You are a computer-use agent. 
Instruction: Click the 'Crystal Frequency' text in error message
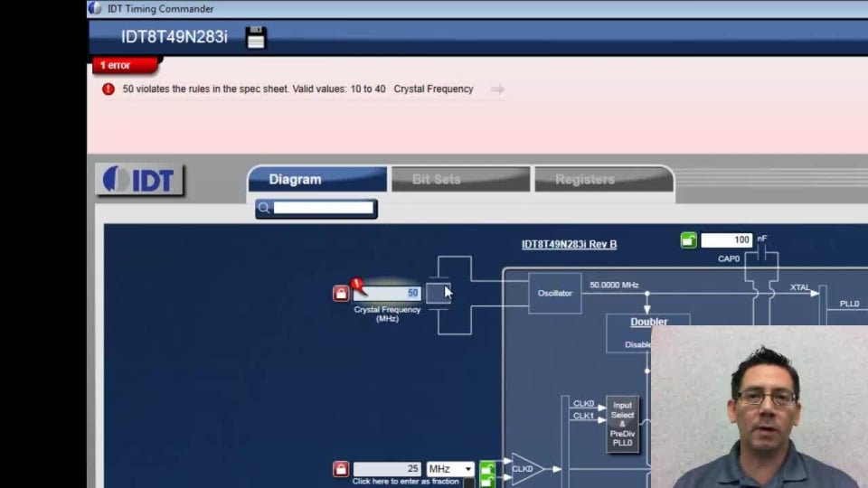(x=433, y=89)
